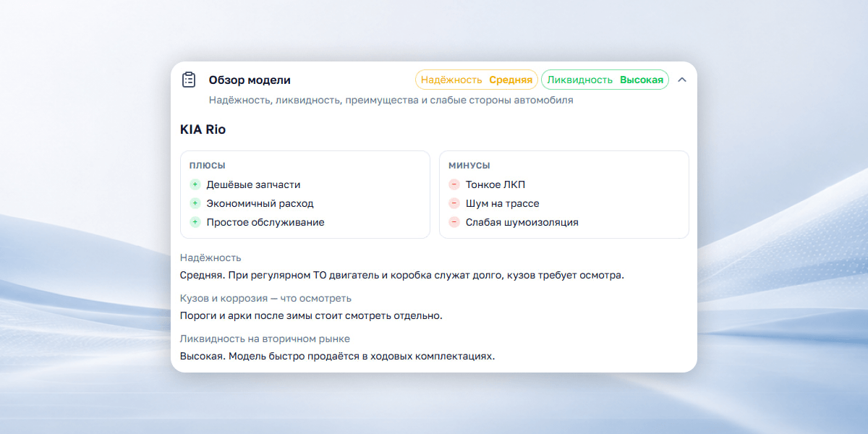Click the Тонкое ЛКП text
This screenshot has width=868, height=434.
(x=495, y=184)
